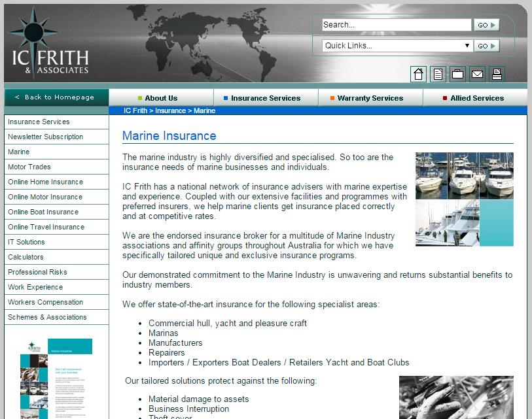
Task: Click GO button next to Search field
Action: click(487, 25)
